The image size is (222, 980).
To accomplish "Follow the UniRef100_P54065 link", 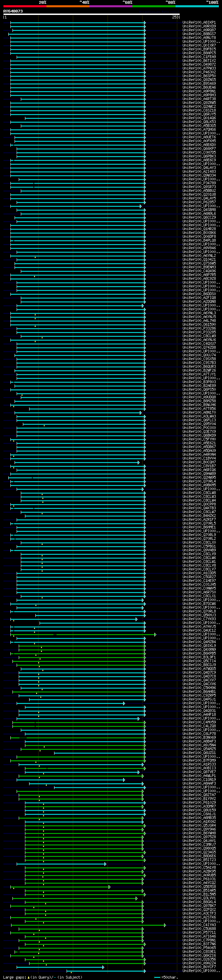I will pyautogui.click(x=199, y=948).
